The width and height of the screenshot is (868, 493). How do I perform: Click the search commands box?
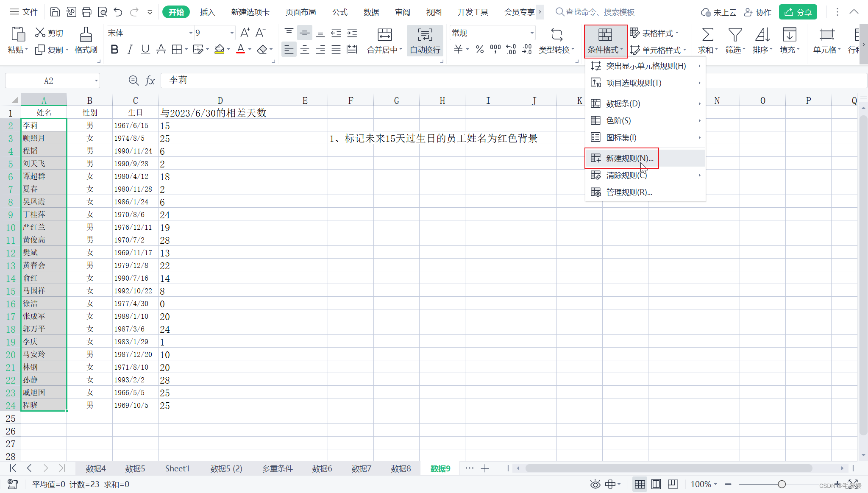point(595,12)
